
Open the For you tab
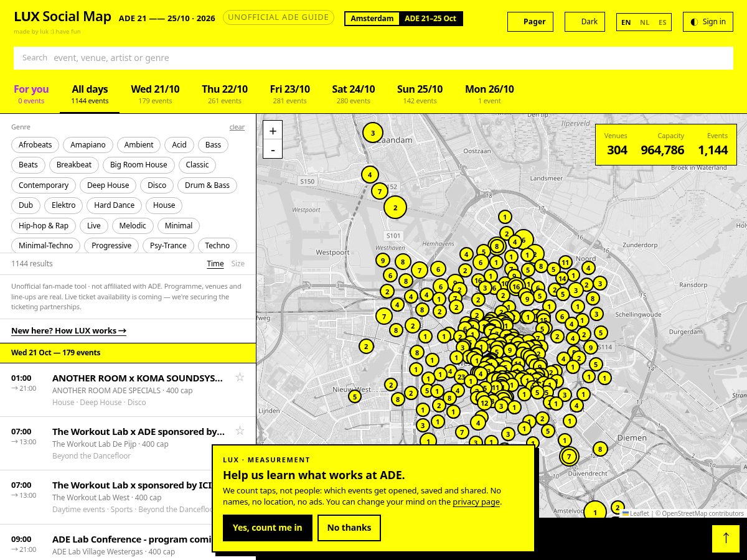[x=31, y=94]
